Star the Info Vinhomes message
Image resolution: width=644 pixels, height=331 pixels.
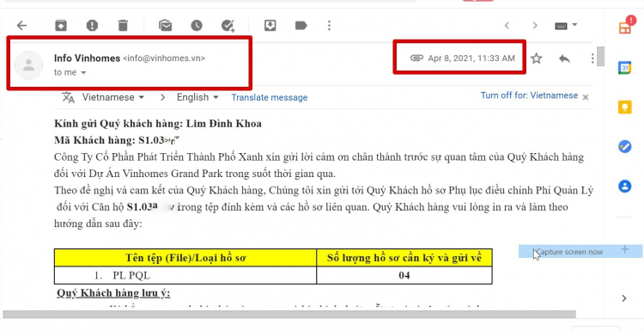(537, 58)
